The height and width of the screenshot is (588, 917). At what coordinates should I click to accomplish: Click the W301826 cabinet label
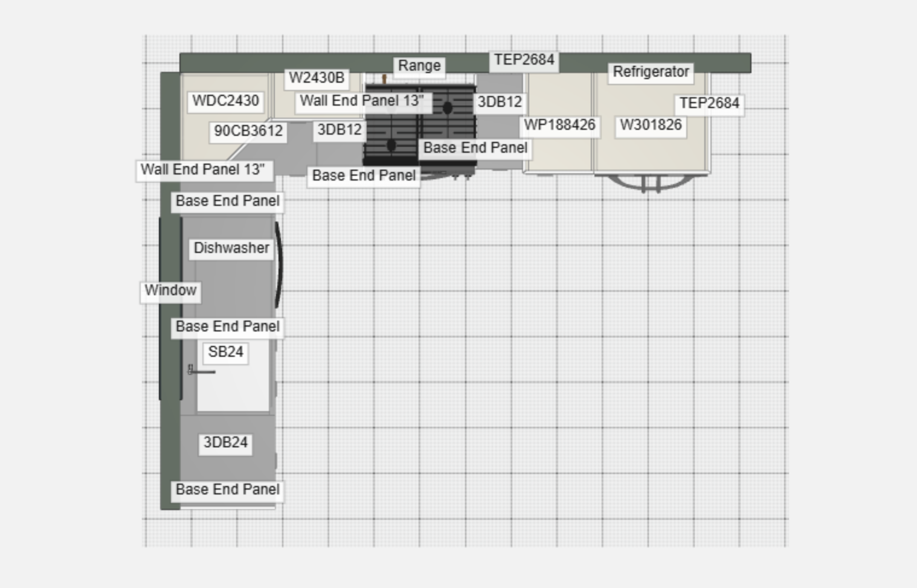(x=651, y=125)
